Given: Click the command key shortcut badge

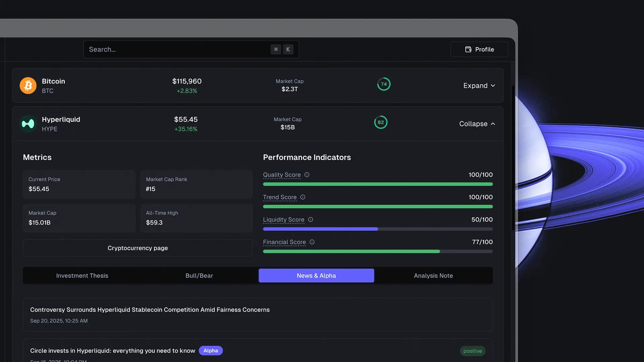Looking at the screenshot, I should tap(276, 49).
